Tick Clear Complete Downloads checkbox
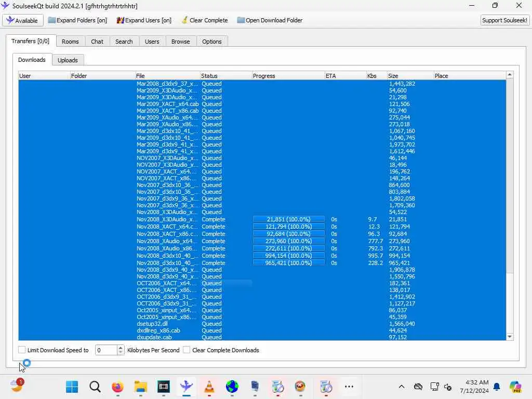 pos(187,350)
